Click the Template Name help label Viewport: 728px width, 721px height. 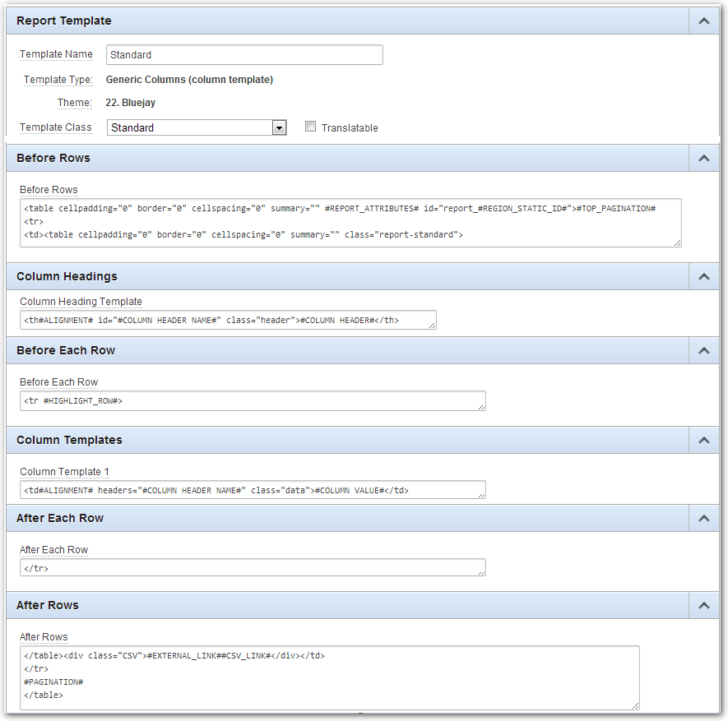(56, 54)
